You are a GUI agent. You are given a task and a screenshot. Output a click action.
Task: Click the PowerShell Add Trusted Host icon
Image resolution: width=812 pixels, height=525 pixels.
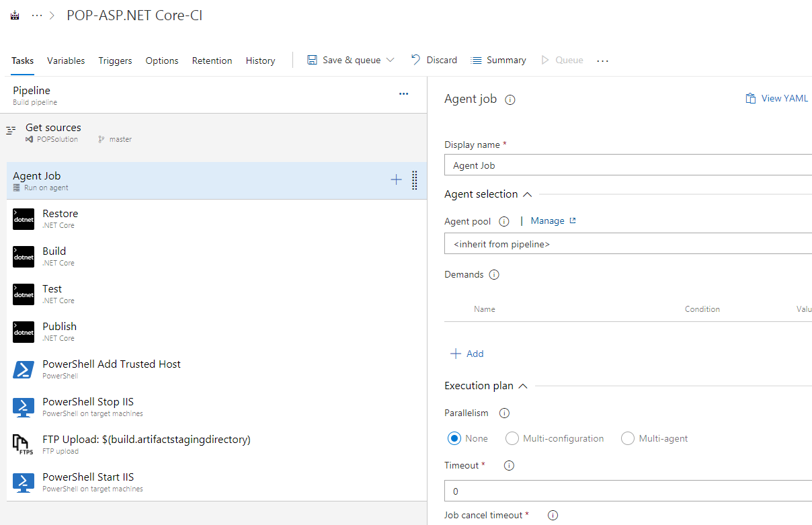pos(23,369)
